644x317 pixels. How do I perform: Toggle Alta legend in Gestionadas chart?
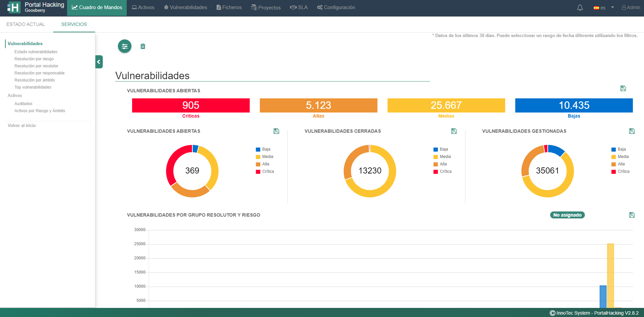(x=618, y=164)
